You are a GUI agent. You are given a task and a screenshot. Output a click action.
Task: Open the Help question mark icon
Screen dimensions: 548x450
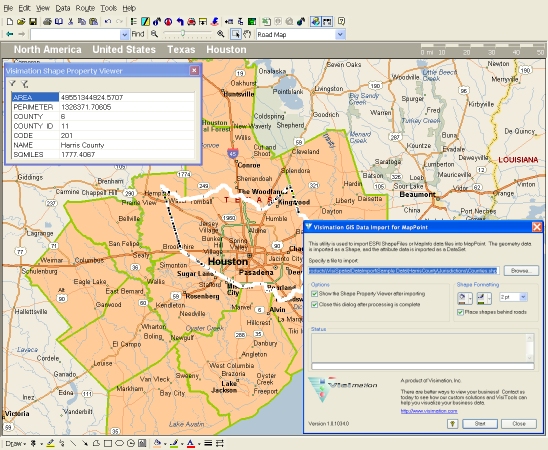(x=341, y=22)
